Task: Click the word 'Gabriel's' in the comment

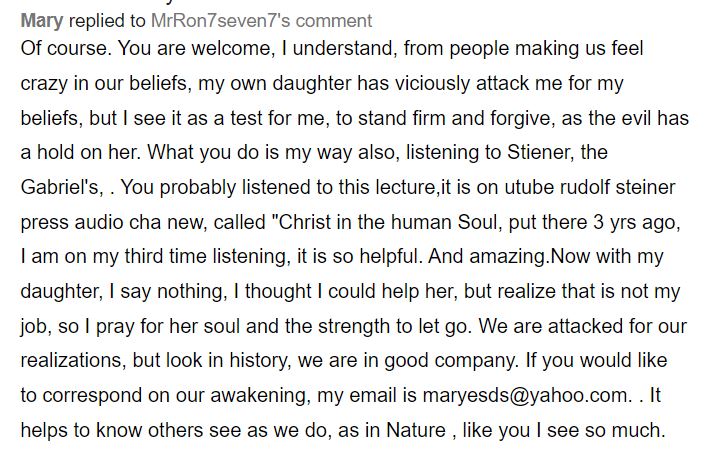Action: point(61,187)
